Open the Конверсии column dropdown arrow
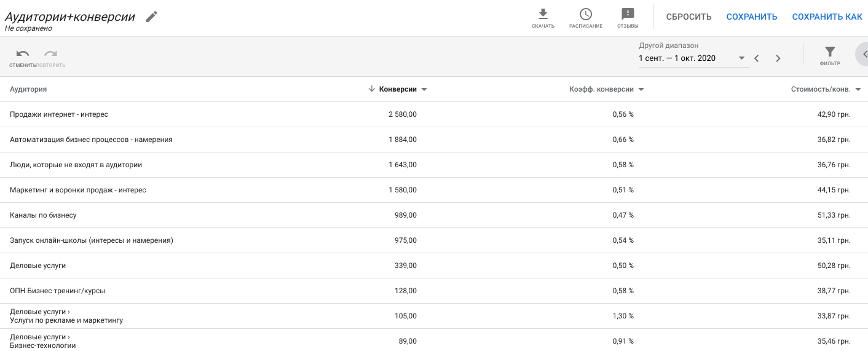 424,90
